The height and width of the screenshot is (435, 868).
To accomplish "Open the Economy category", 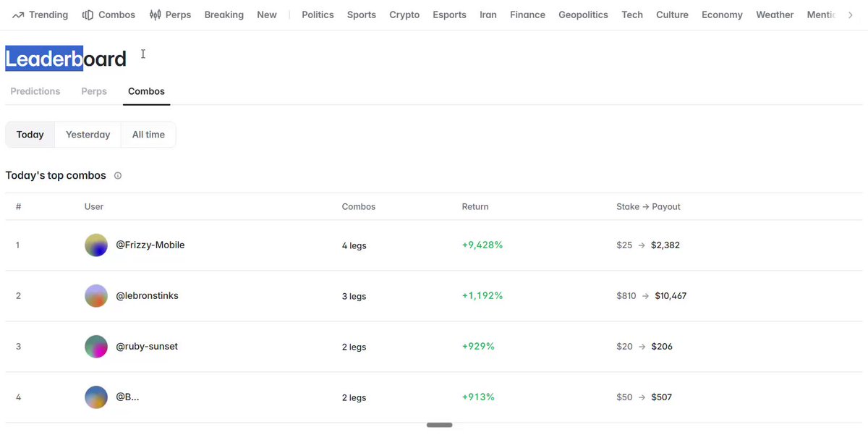I will click(x=722, y=14).
